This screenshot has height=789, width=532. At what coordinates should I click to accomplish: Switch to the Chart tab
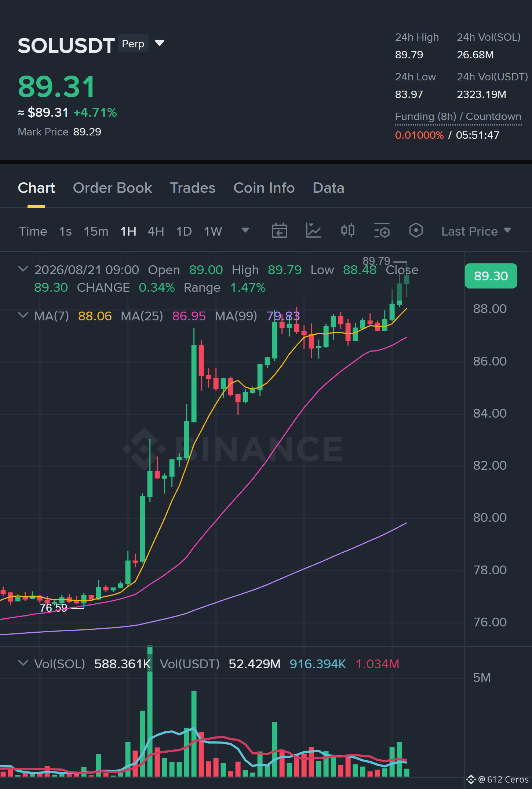click(x=36, y=188)
